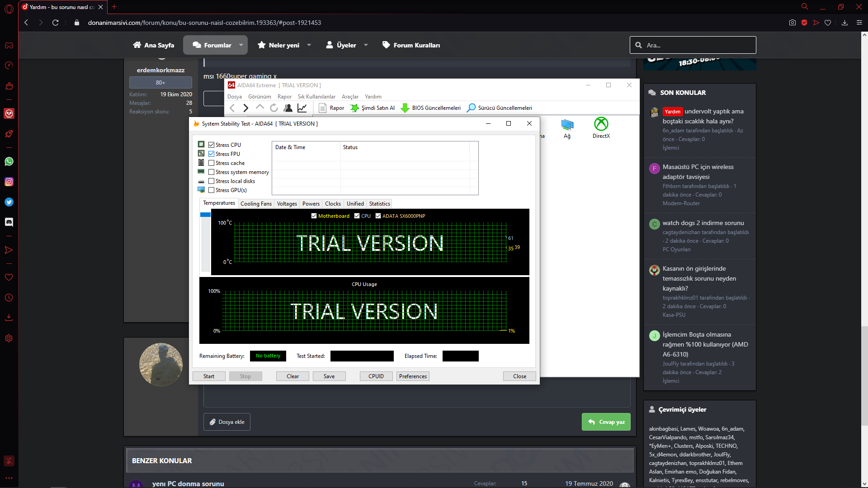The height and width of the screenshot is (488, 868).
Task: Uncheck Stress CPU checkbox
Action: click(x=211, y=145)
